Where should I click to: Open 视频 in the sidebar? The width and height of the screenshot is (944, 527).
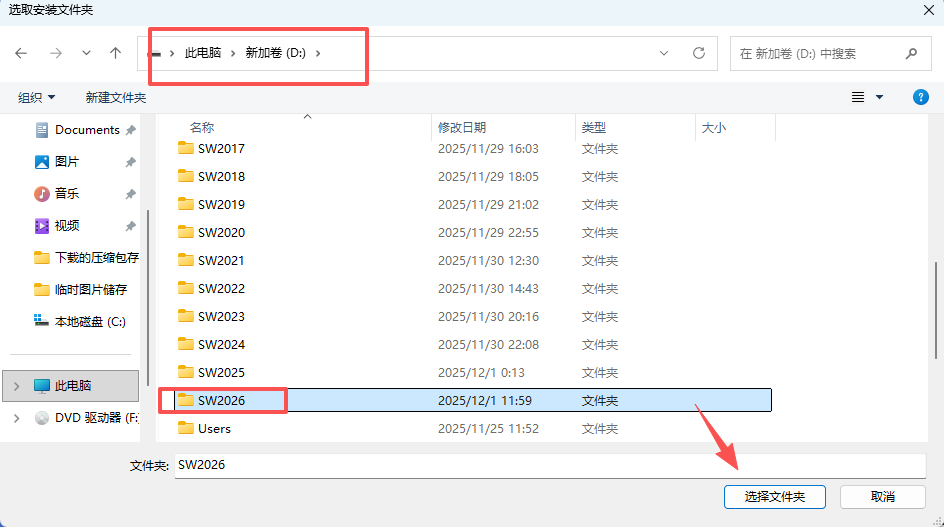[66, 225]
